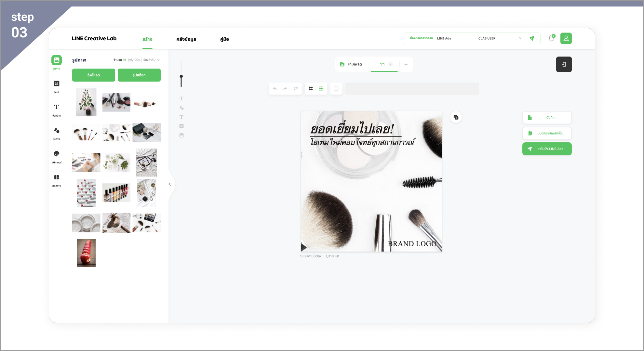Click the vertical zoom slider handle

tap(181, 76)
